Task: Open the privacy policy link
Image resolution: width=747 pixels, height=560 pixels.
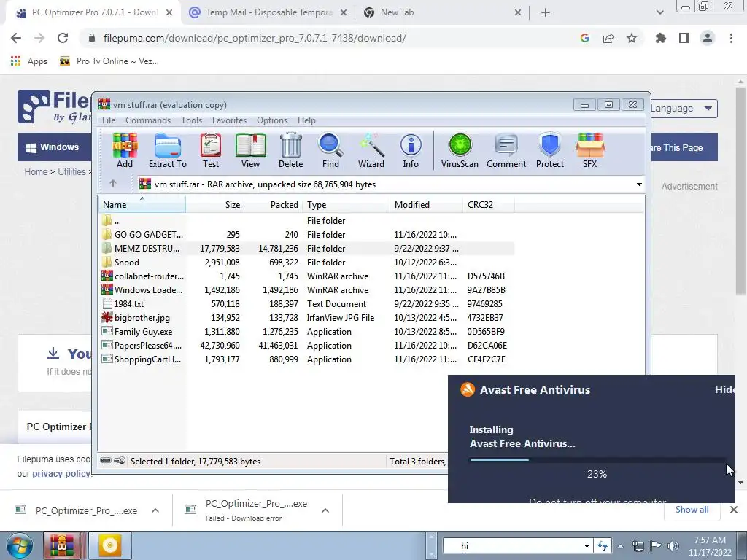Action: (61, 474)
